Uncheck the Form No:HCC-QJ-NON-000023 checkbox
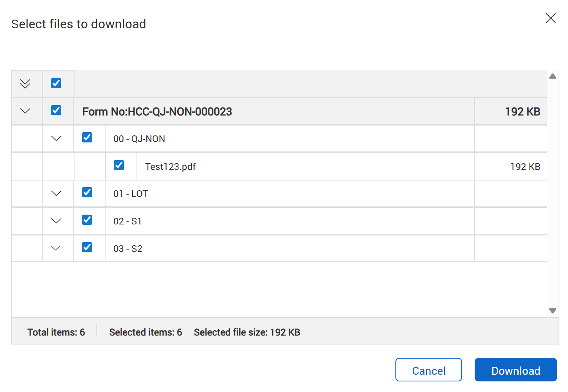568x392 pixels. (56, 110)
